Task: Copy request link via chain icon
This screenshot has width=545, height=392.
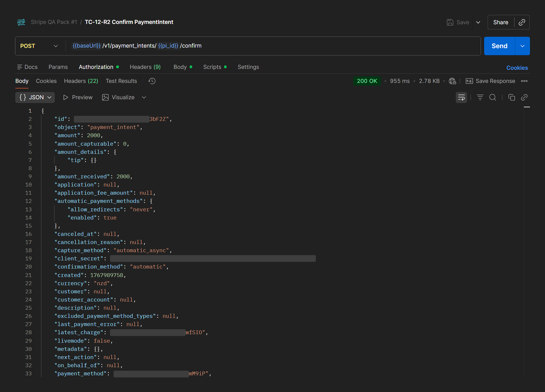Action: pyautogui.click(x=522, y=22)
